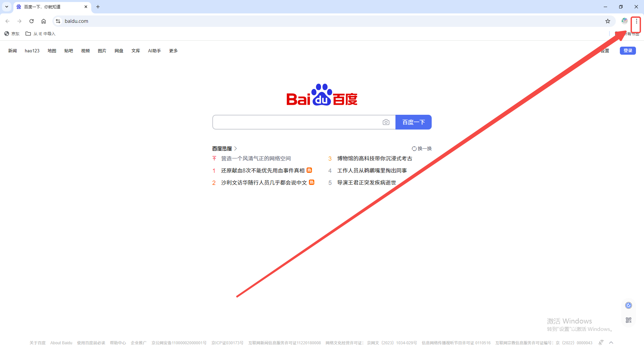Image resolution: width=644 pixels, height=349 pixels.
Task: Navigate back in browser history
Action: click(7, 21)
